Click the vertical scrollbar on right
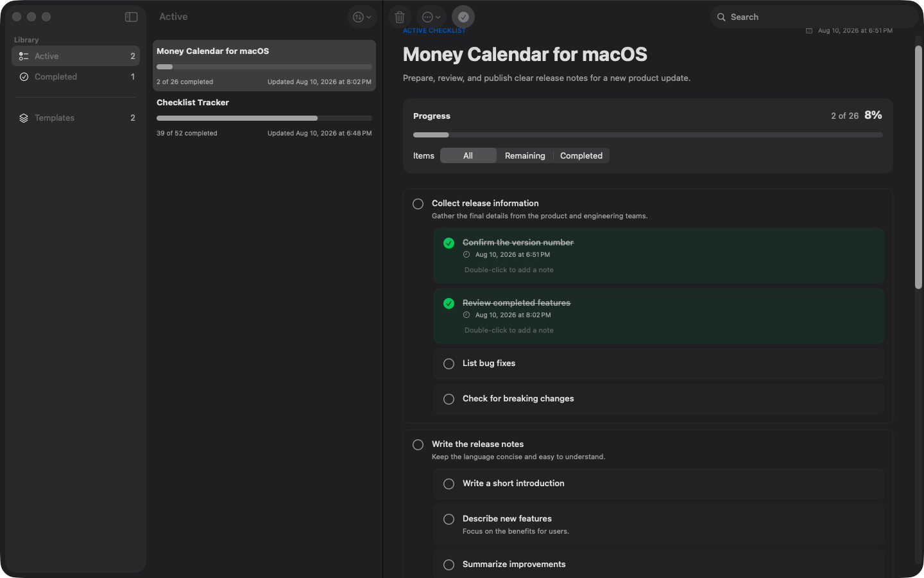The height and width of the screenshot is (578, 924). 918,167
